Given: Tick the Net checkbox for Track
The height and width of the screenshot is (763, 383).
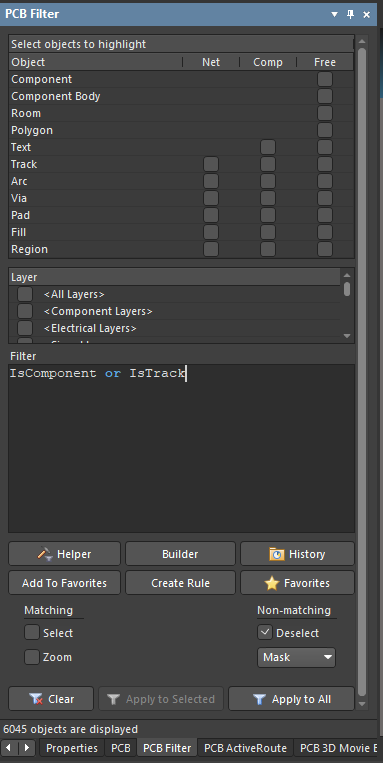Looking at the screenshot, I should pos(211,164).
